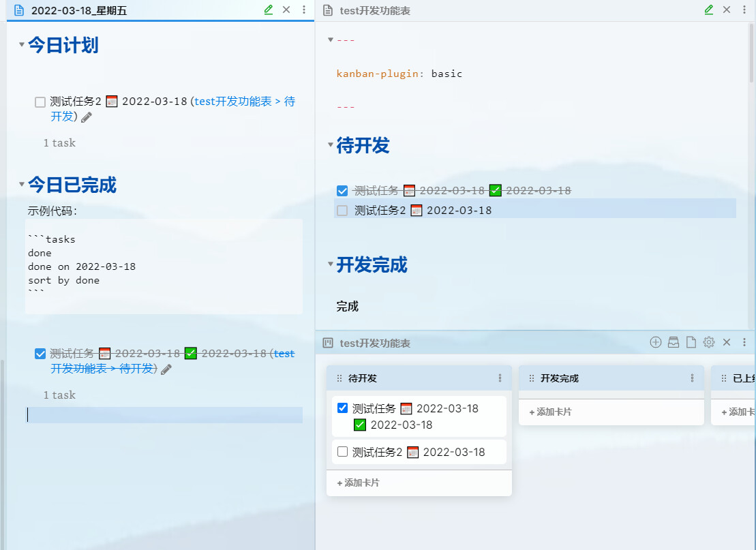Close the 2022-03-18_星期五 note pane
Screen dimensions: 756x550
(x=286, y=10)
